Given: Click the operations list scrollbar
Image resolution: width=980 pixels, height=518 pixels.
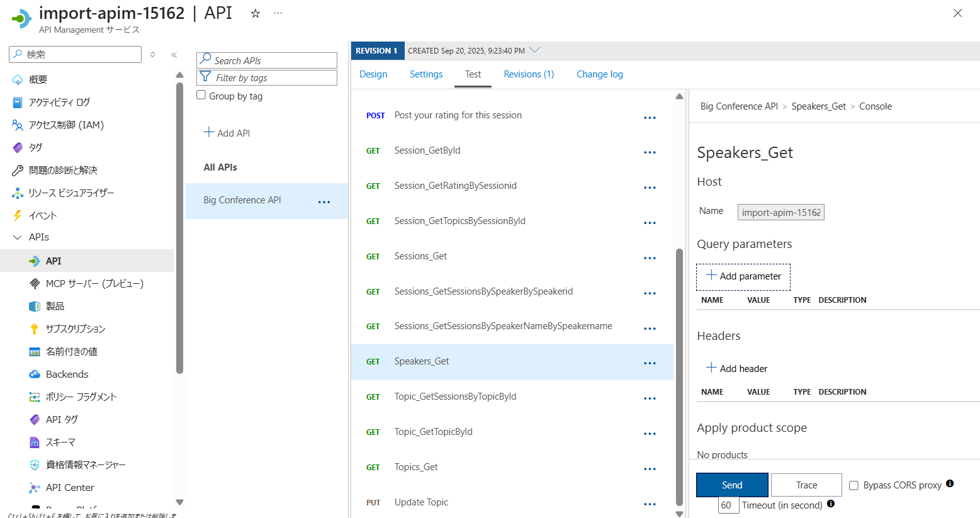Looking at the screenshot, I should 679,376.
